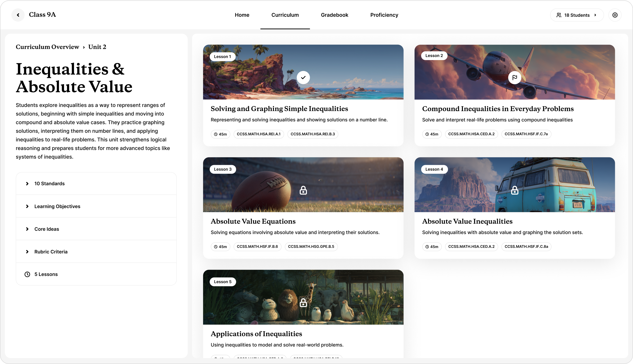The height and width of the screenshot is (364, 633).
Task: Click the lock icon on Lesson 5
Action: [x=303, y=303]
